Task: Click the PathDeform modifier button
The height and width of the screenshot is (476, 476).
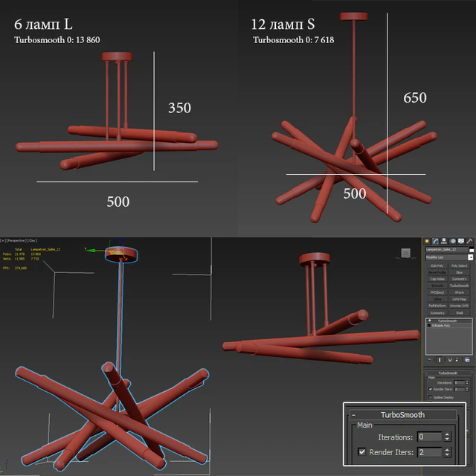Action: [437, 306]
